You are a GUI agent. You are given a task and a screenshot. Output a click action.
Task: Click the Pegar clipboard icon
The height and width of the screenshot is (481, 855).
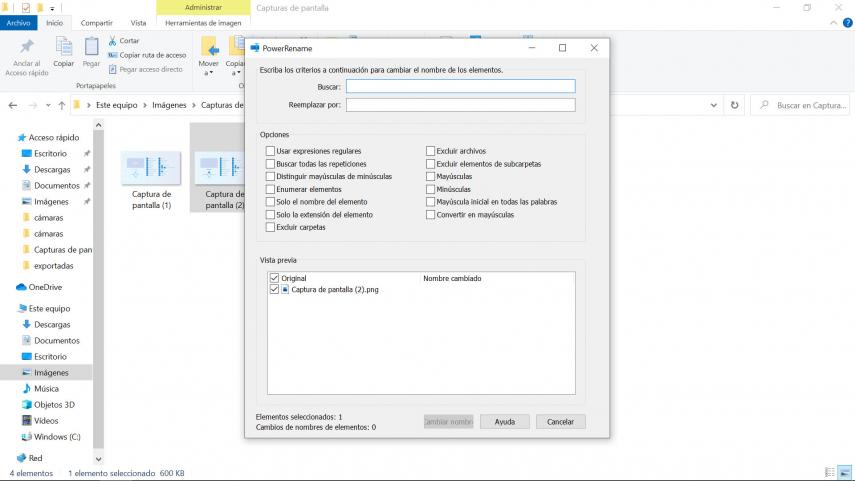point(91,46)
